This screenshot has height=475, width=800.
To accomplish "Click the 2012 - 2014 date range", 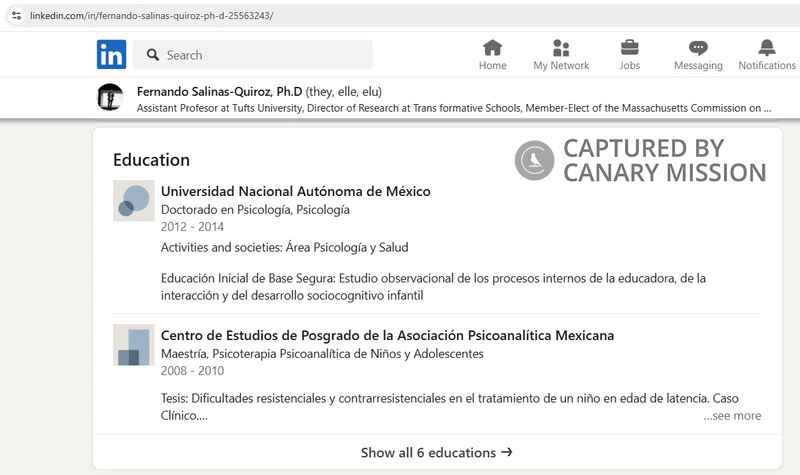I will coord(192,227).
